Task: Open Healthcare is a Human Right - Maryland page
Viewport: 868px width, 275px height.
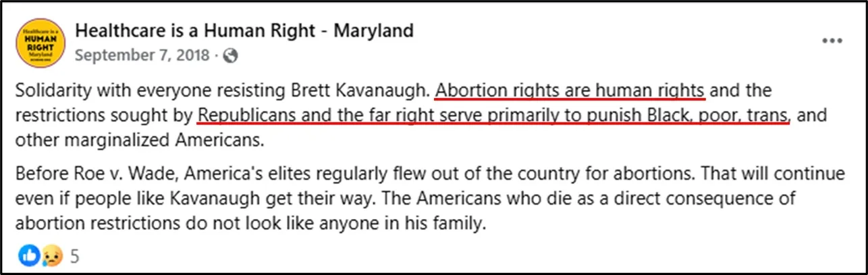Action: pos(244,30)
